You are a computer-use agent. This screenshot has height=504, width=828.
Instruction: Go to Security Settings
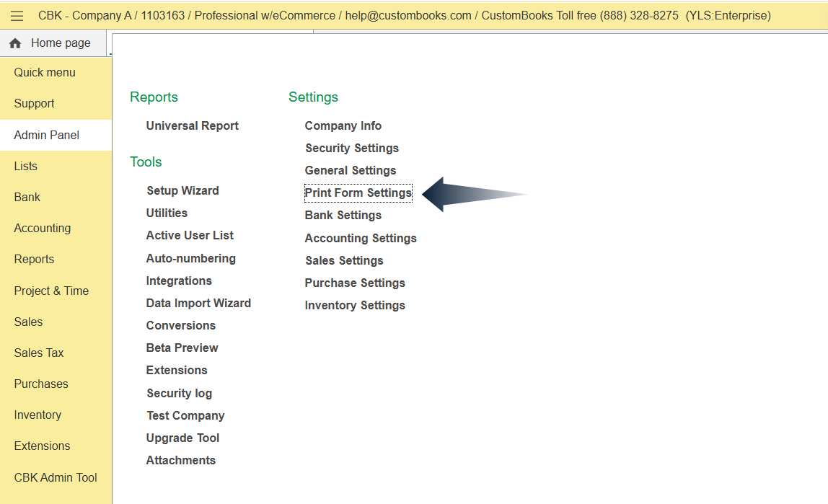(352, 149)
